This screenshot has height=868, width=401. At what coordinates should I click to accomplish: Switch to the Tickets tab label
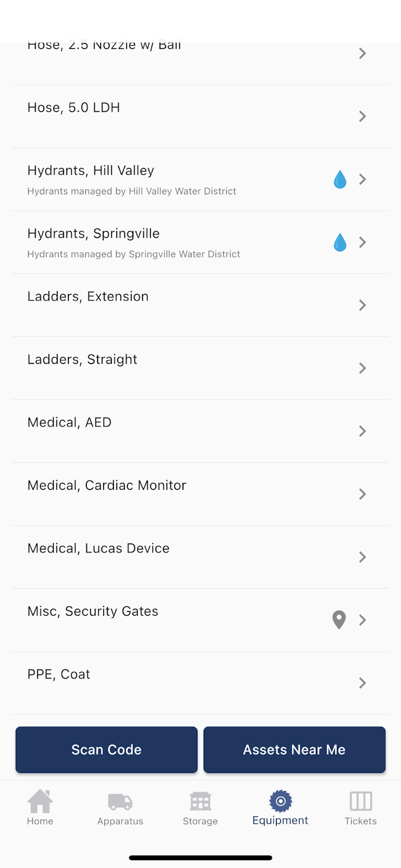[x=360, y=821]
